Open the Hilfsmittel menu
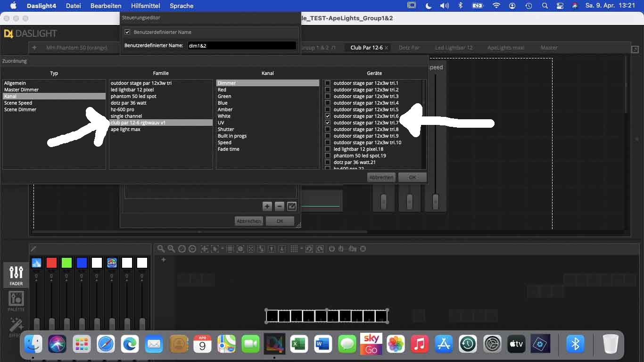The width and height of the screenshot is (644, 362). point(145,6)
